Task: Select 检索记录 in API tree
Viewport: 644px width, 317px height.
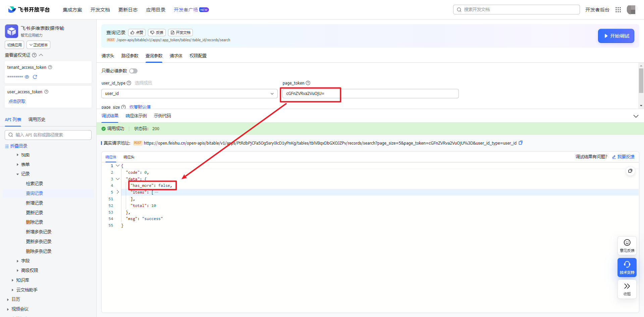Action: point(35,183)
